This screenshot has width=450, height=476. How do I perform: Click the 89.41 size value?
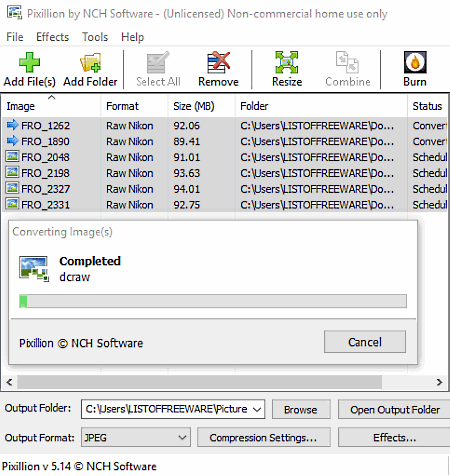pyautogui.click(x=186, y=141)
